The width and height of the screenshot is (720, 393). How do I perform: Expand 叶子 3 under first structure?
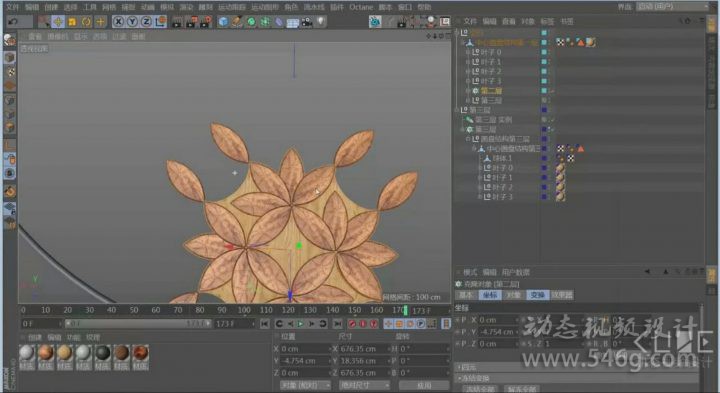point(468,81)
